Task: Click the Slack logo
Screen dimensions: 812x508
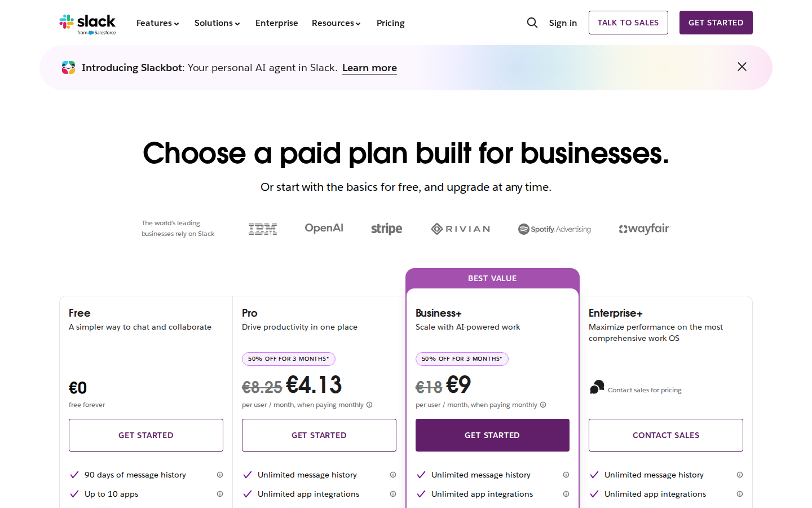Action: tap(87, 23)
